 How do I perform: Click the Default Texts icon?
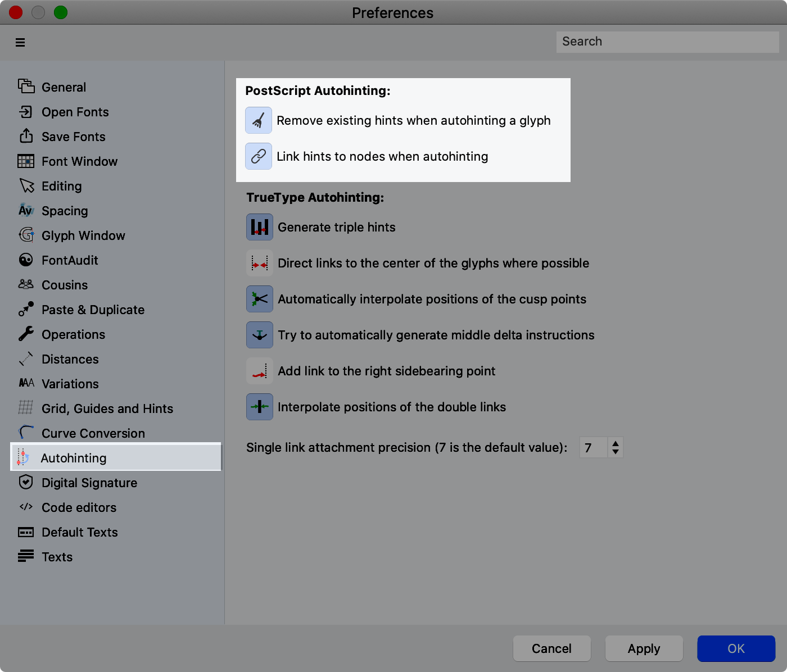click(26, 532)
